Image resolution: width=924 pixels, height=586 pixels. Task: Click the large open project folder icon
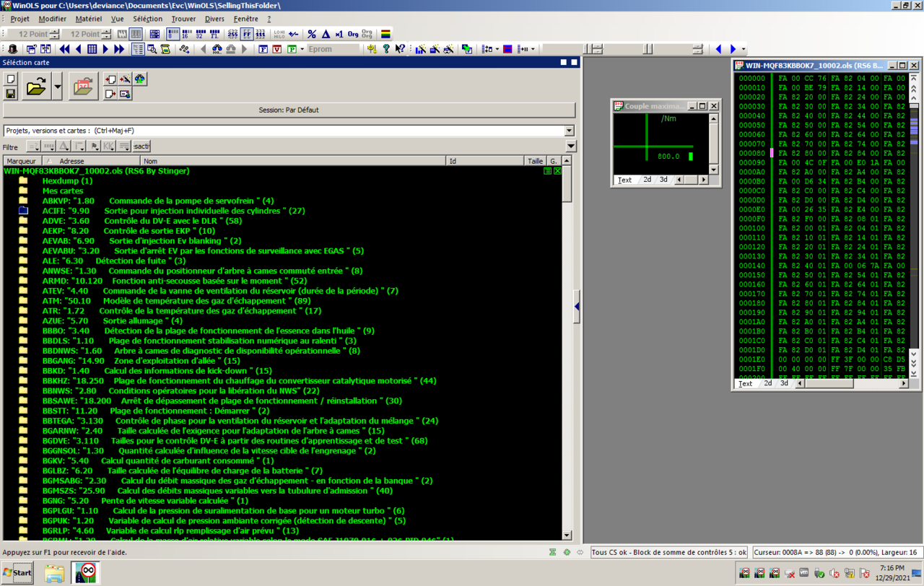[36, 87]
